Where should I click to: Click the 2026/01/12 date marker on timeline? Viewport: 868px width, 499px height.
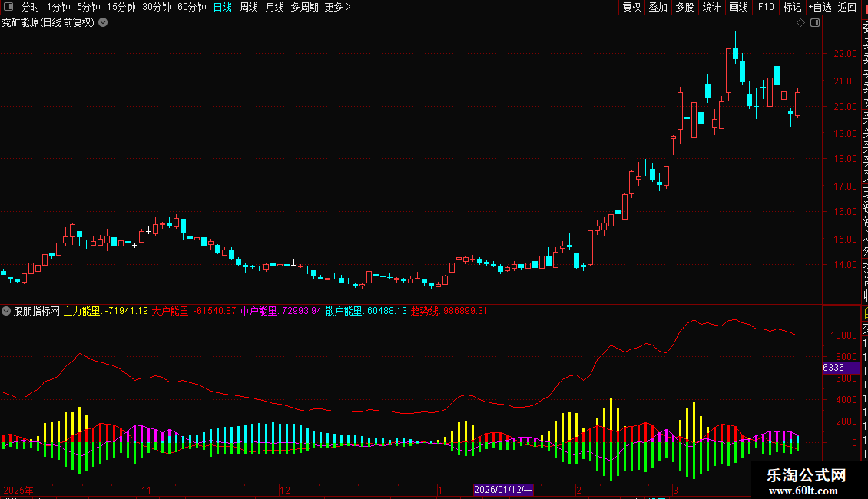pyautogui.click(x=503, y=490)
